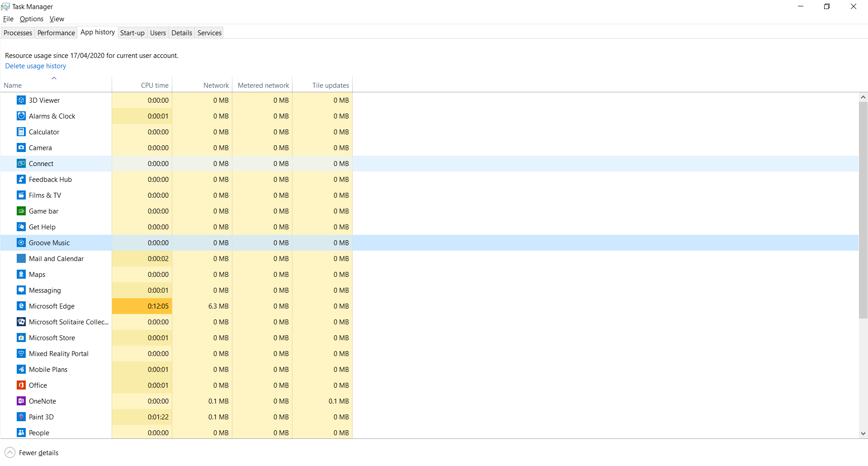The height and width of the screenshot is (466, 868).
Task: Click the Alarms & Clock icon
Action: point(21,116)
